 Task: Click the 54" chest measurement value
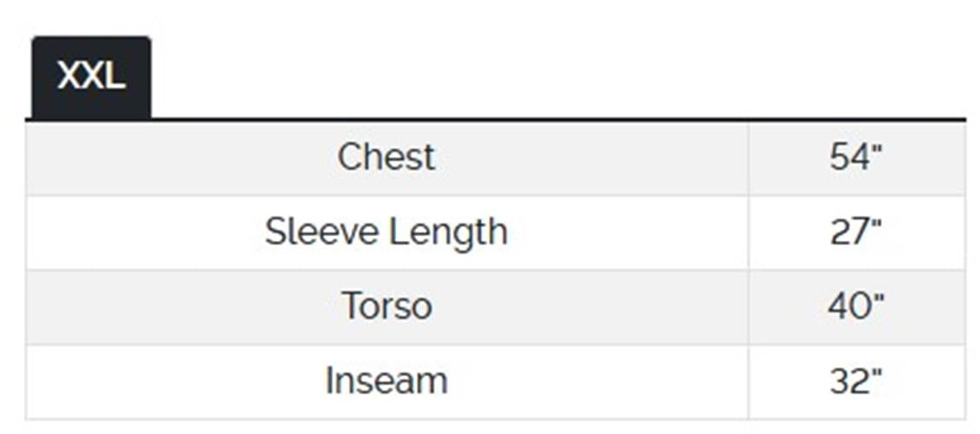pos(855,158)
